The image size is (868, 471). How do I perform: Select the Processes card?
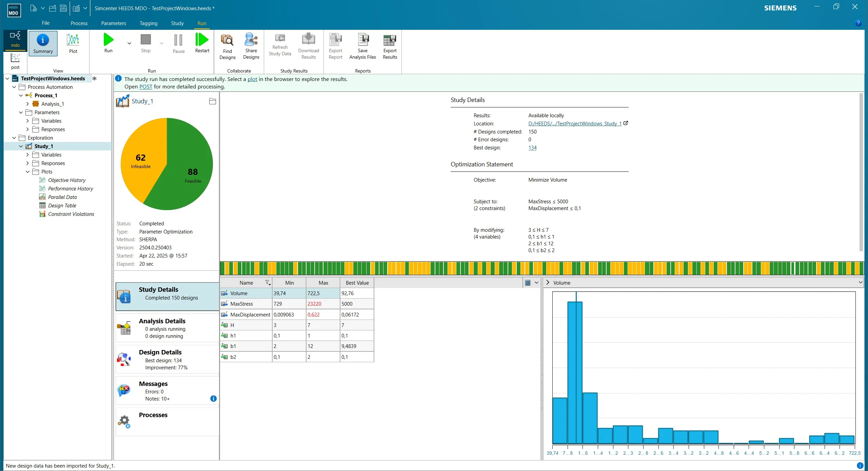167,422
